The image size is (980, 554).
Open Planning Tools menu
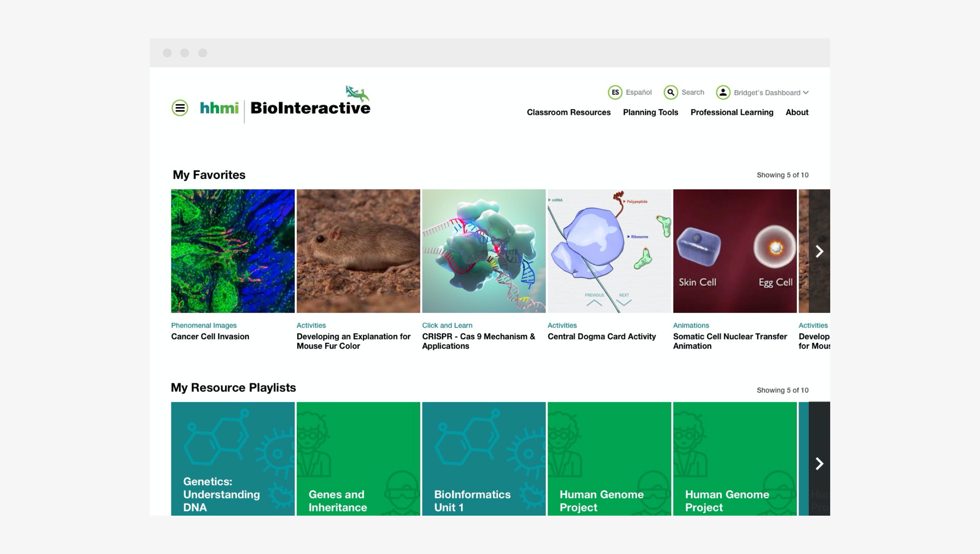pyautogui.click(x=650, y=112)
